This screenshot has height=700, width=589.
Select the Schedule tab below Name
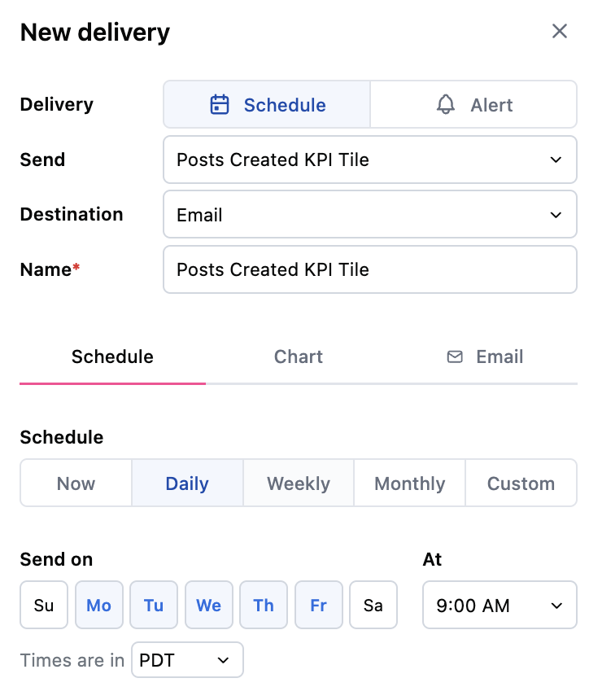tap(112, 357)
